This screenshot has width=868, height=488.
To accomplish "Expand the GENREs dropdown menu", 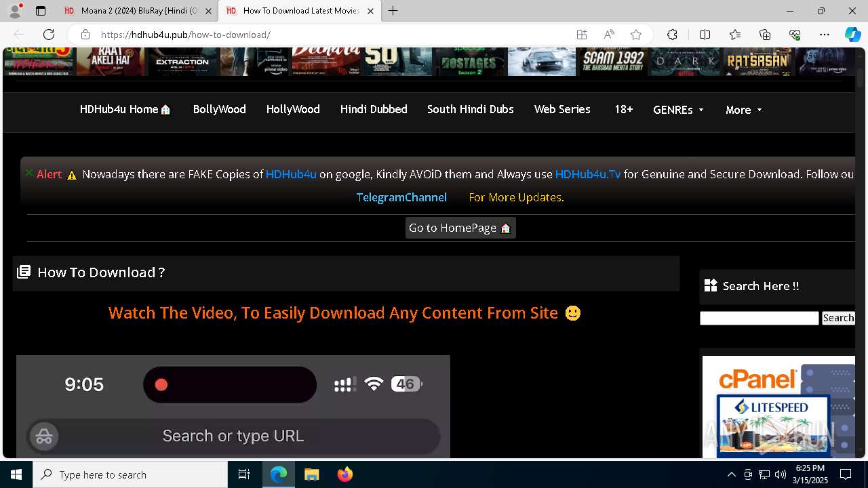I will pos(678,110).
